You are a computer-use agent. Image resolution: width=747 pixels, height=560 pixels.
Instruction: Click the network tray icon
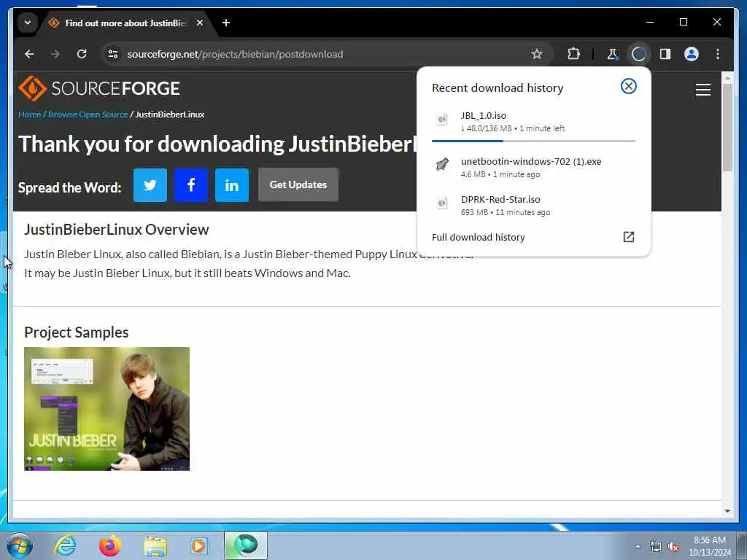click(656, 546)
